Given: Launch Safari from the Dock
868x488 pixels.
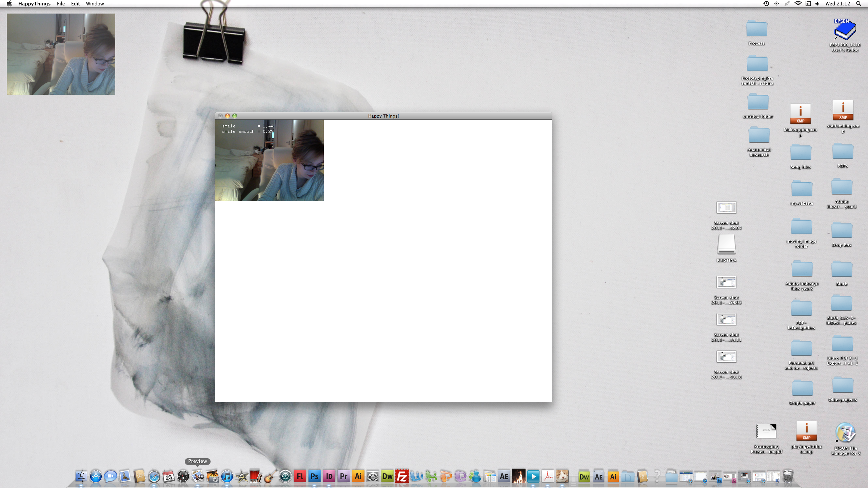Looking at the screenshot, I should pos(154,476).
